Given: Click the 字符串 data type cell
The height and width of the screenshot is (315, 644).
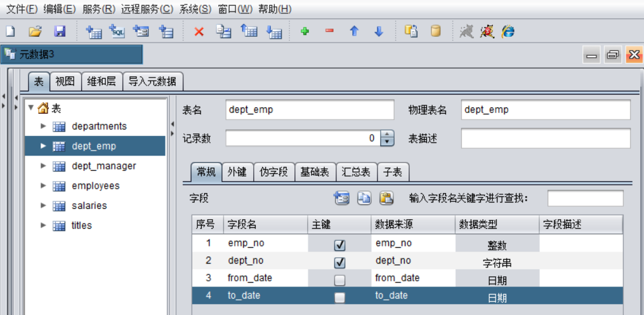Looking at the screenshot, I should [497, 262].
